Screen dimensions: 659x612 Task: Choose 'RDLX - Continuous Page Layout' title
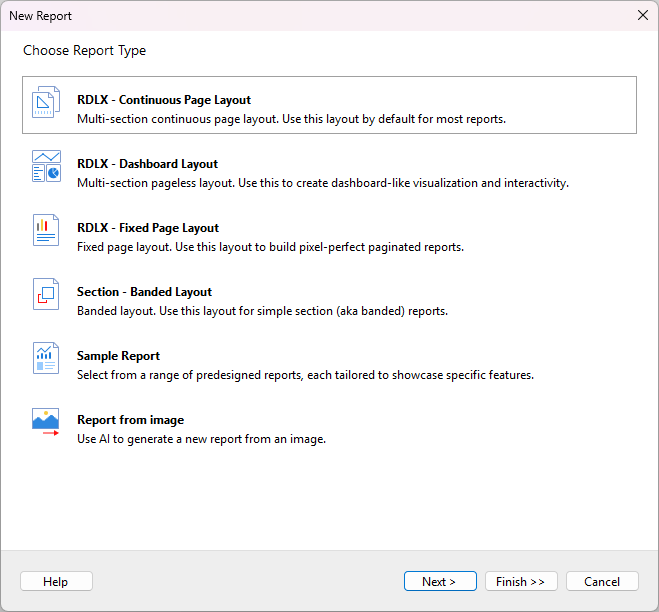click(164, 100)
